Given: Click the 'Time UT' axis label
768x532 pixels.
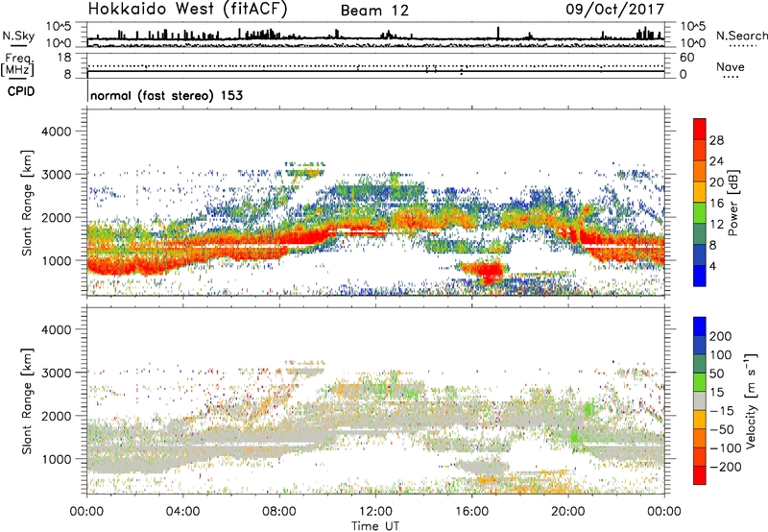Looking at the screenshot, I should click(x=375, y=526).
